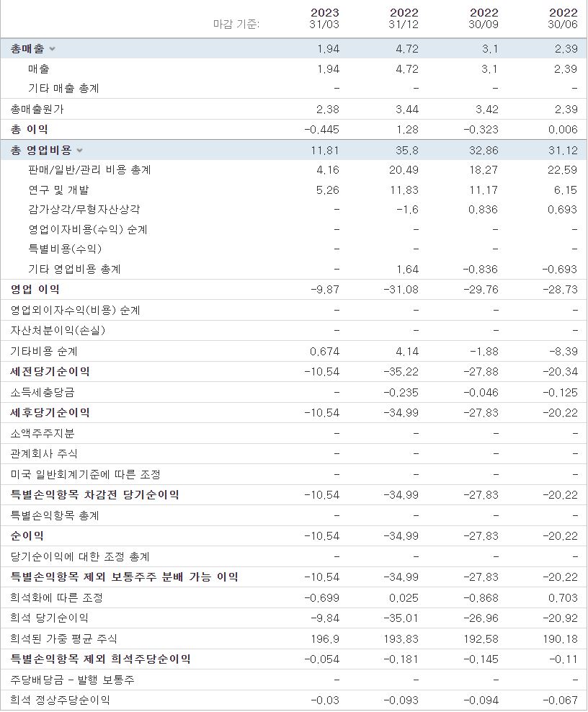Click the 총매출원가 row label

pos(37,110)
